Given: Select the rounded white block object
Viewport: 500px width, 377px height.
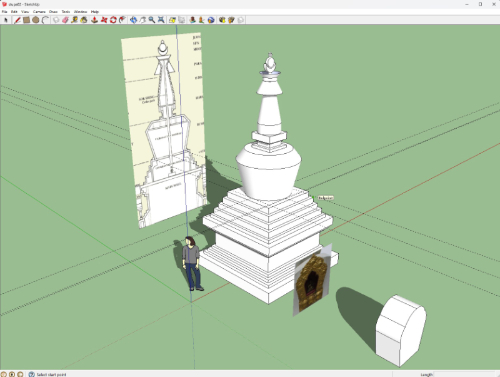Looking at the screenshot, I should [x=401, y=331].
